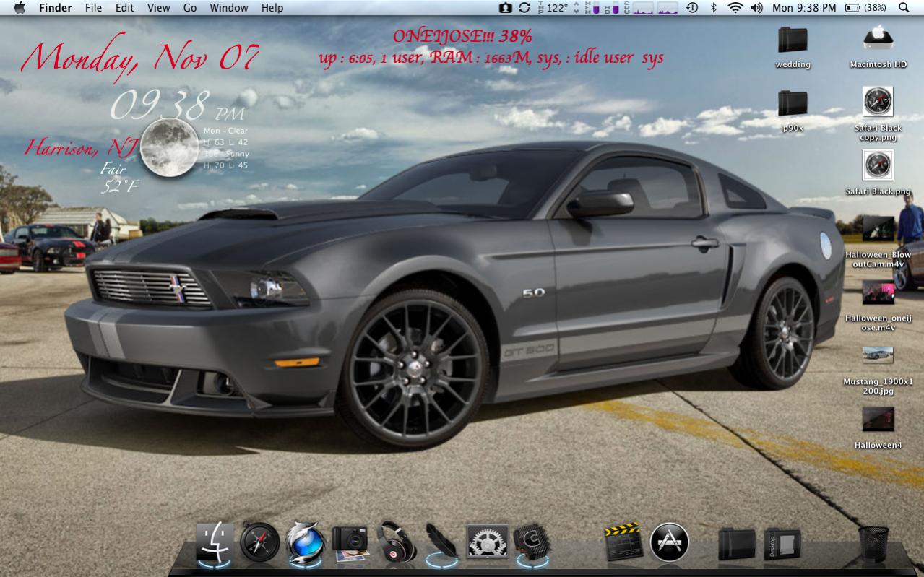Launch the clapperboard movie app in Dock
This screenshot has width=924, height=577.
[x=623, y=542]
